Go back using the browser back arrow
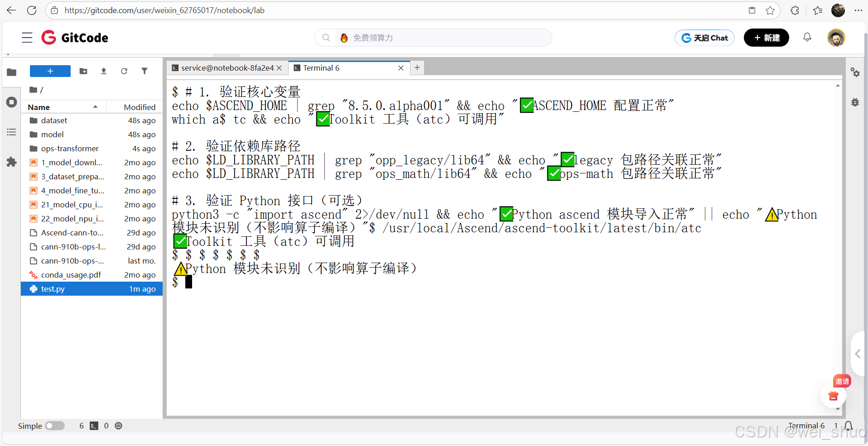 pyautogui.click(x=11, y=10)
